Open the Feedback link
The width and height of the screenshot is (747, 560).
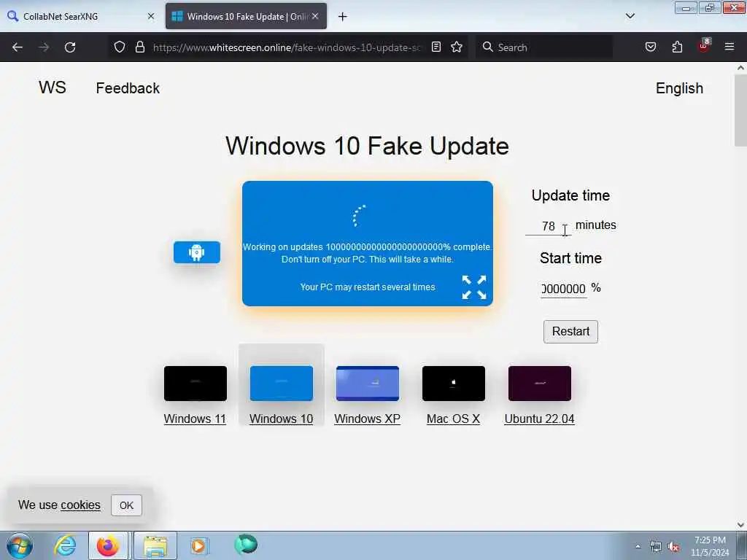click(128, 88)
